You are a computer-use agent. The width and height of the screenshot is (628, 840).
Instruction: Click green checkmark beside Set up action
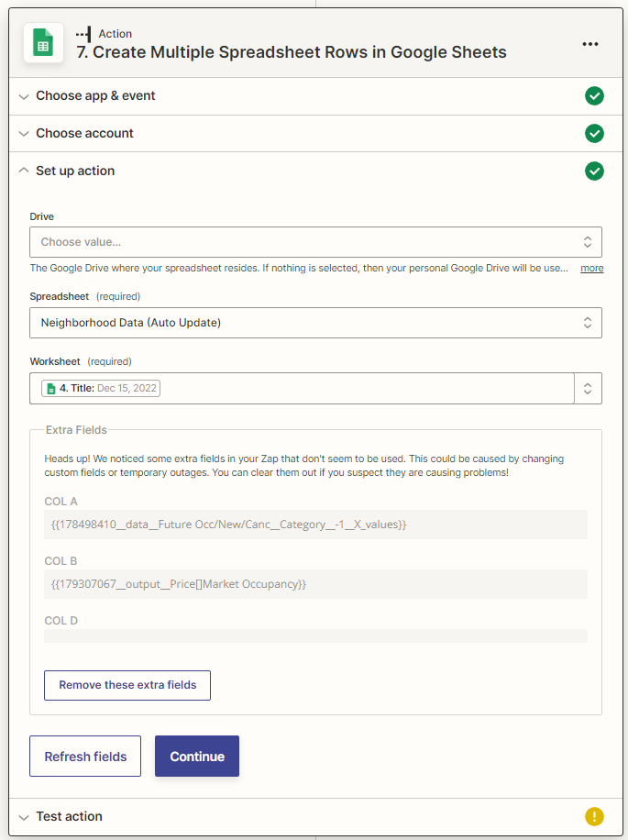click(x=594, y=171)
